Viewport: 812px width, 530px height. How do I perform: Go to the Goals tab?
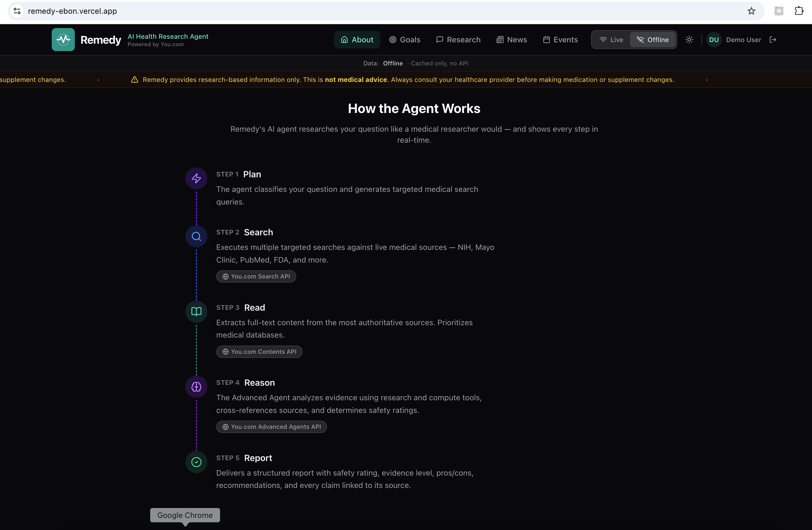click(405, 40)
